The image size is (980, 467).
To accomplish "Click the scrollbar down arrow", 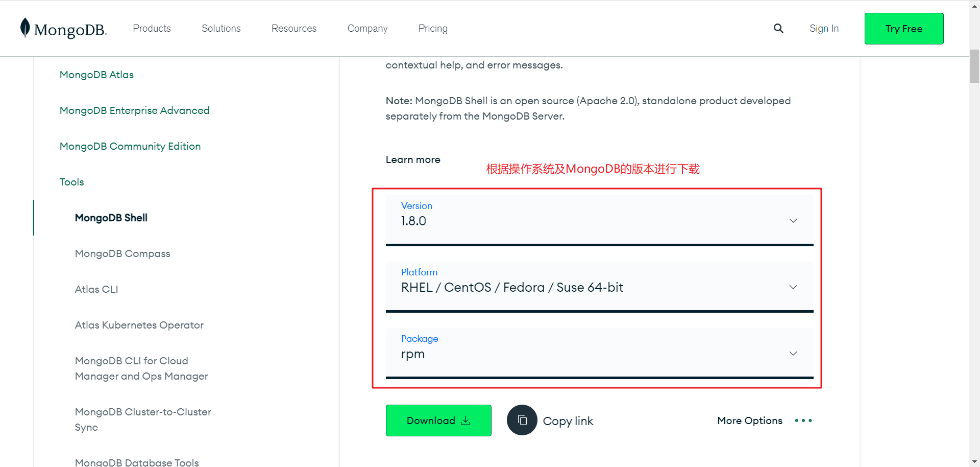I will (x=974, y=461).
